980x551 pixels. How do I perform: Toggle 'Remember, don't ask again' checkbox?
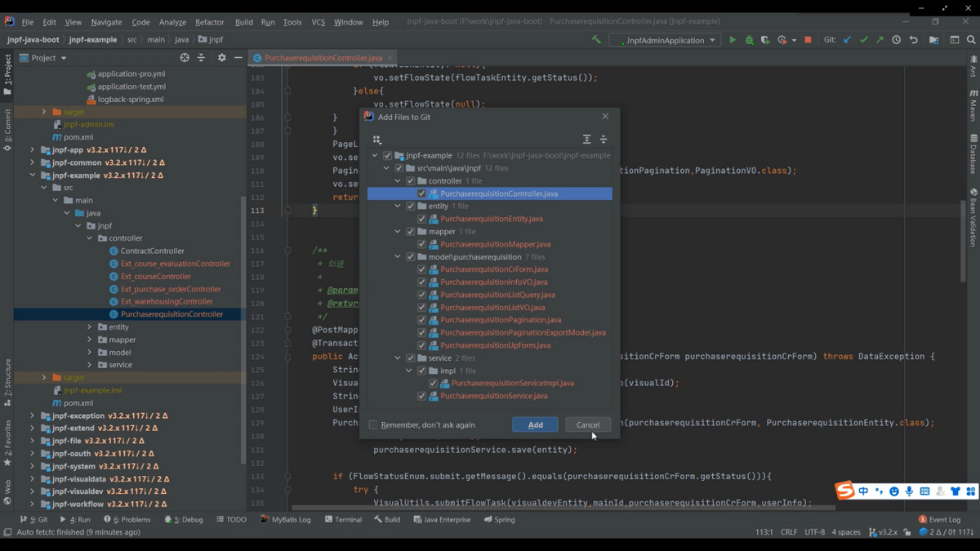pos(373,425)
